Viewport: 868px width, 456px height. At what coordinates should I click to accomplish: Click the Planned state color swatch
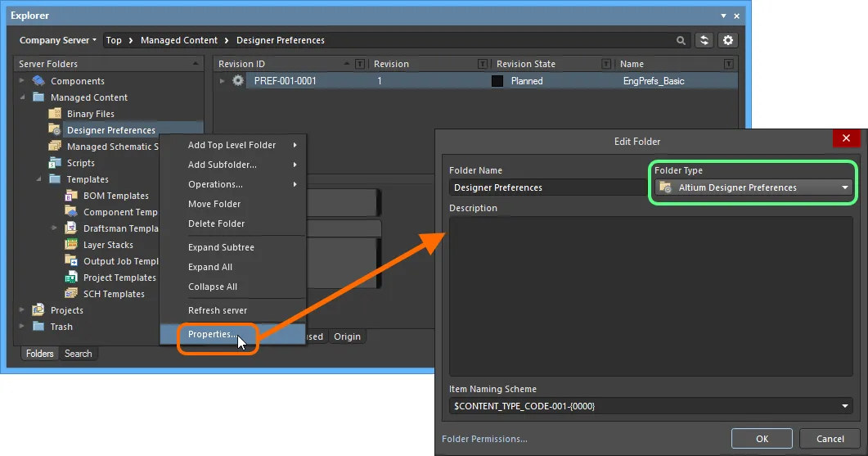tap(497, 81)
